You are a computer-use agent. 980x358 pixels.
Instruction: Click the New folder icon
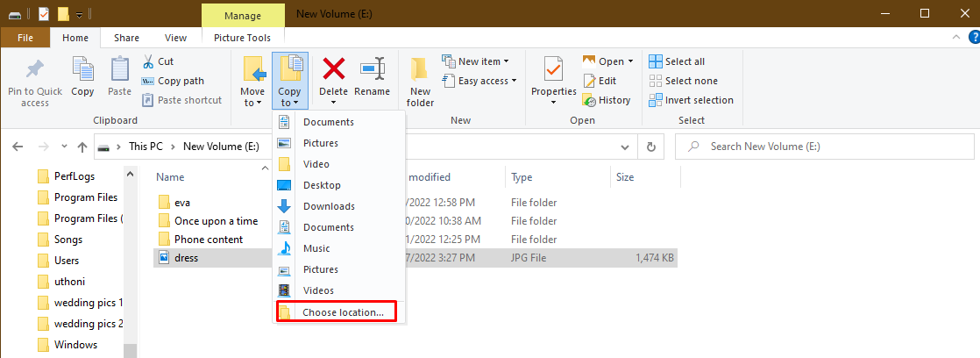pyautogui.click(x=420, y=69)
